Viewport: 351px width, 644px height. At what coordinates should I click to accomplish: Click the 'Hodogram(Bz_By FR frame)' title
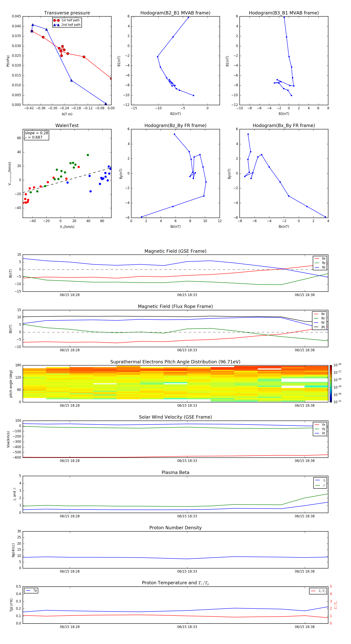click(175, 125)
